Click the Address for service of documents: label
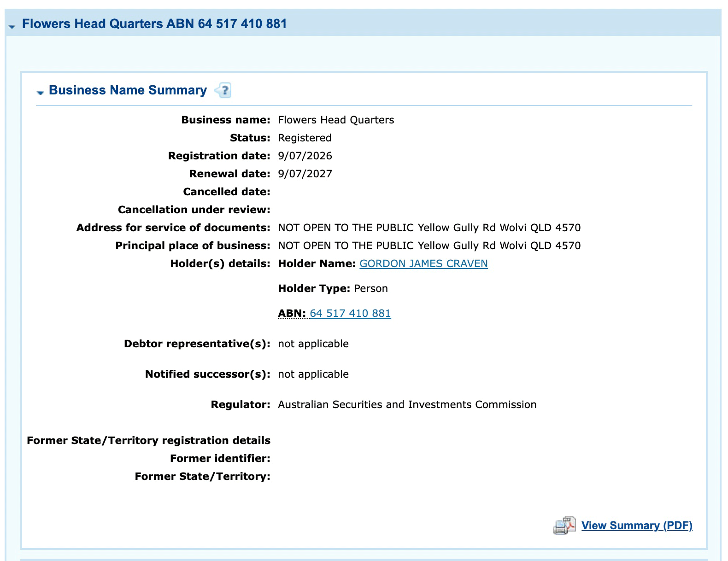Image resolution: width=728 pixels, height=561 pixels. point(173,228)
